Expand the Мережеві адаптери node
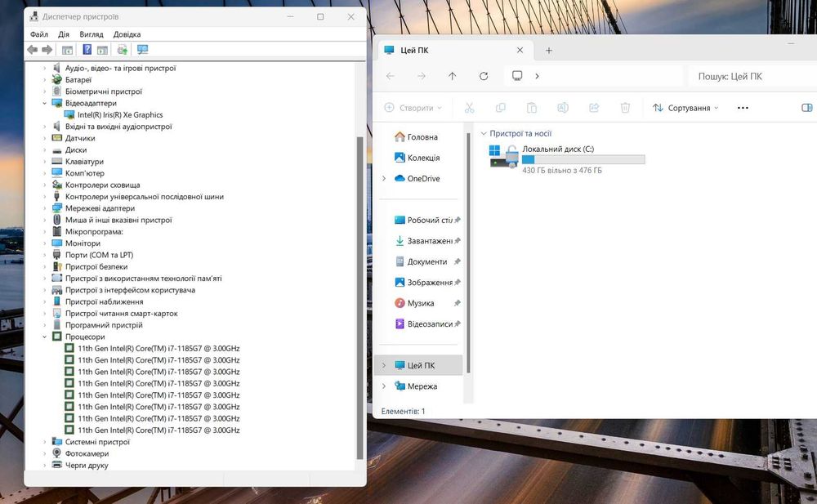The height and width of the screenshot is (504, 817). [45, 208]
